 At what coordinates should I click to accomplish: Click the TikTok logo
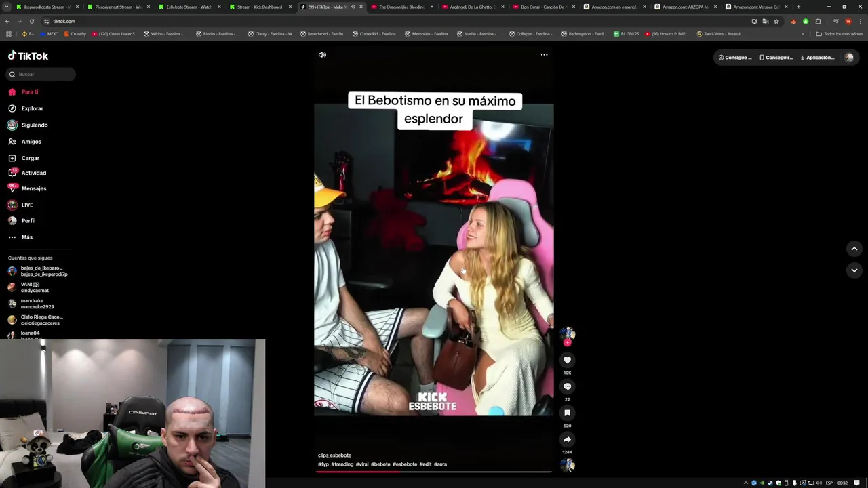[28, 56]
